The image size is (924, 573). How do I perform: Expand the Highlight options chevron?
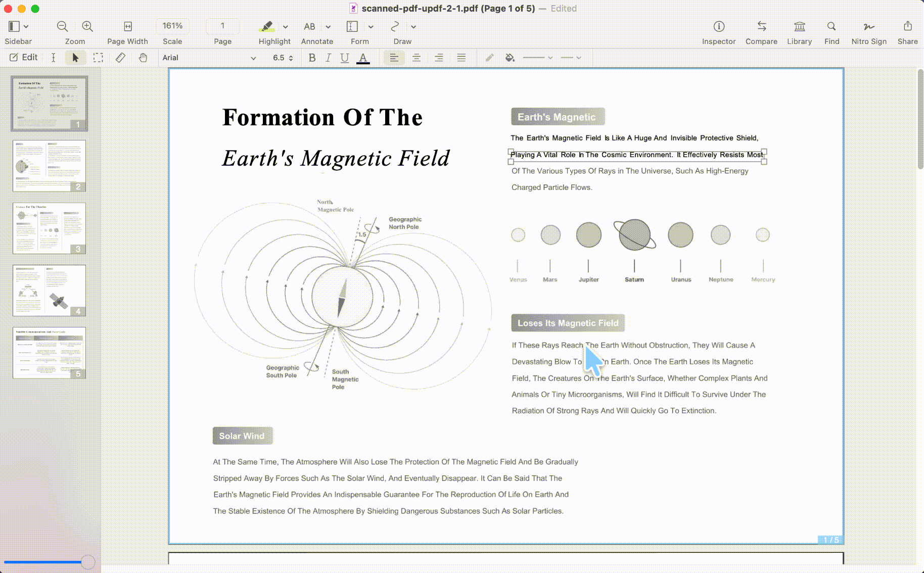286,27
